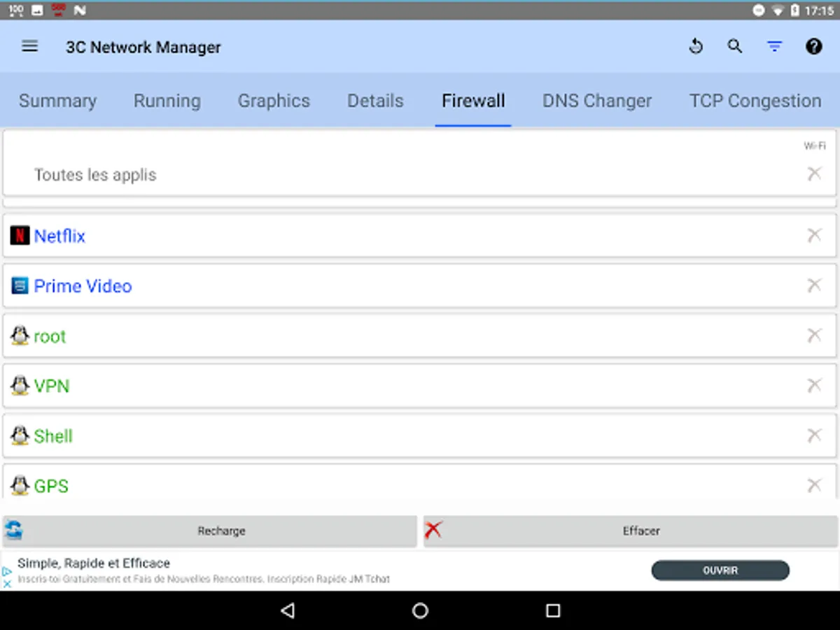Toggle Wi-Fi block for root
The width and height of the screenshot is (840, 630).
pyautogui.click(x=814, y=335)
